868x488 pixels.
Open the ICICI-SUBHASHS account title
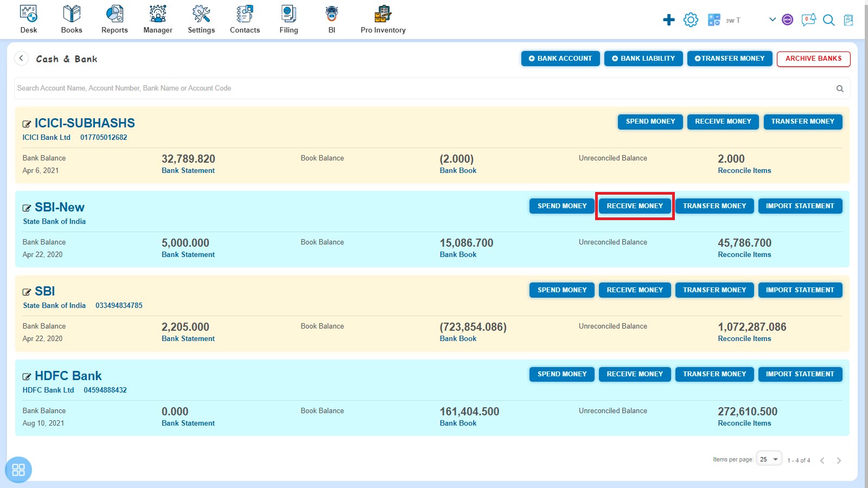[x=85, y=123]
